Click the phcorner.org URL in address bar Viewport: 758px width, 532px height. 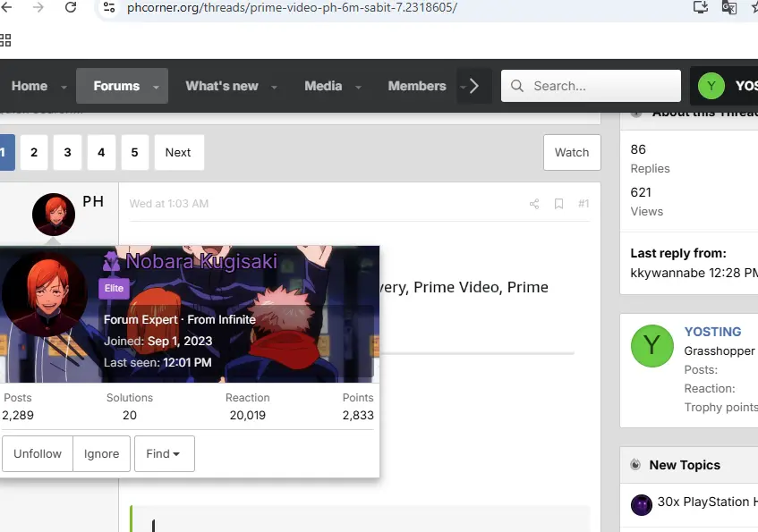[292, 7]
